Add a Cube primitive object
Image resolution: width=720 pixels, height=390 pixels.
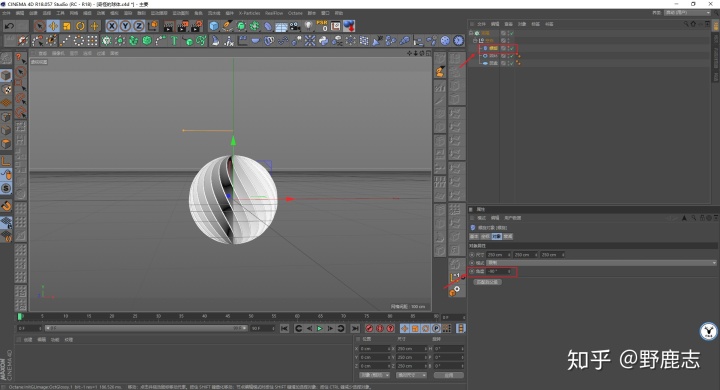(214, 26)
